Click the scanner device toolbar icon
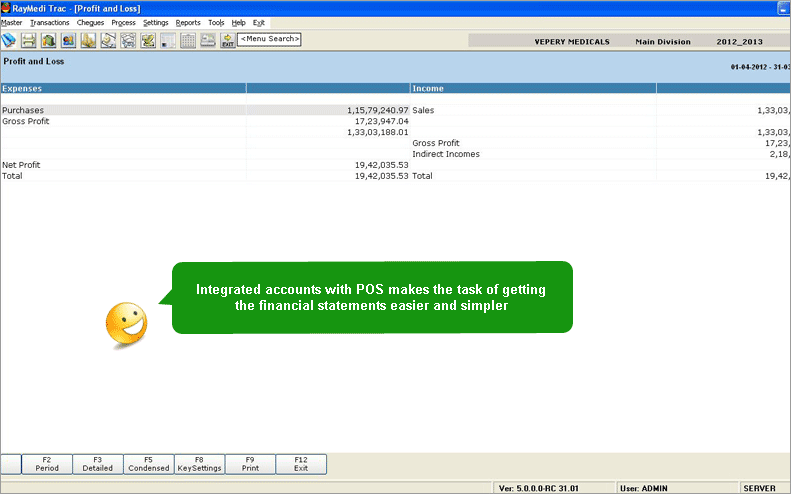 pyautogui.click(x=208, y=40)
